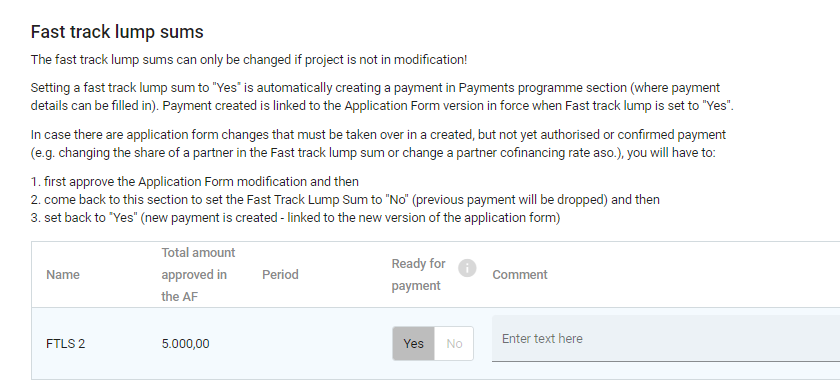
Task: Click the line starting details can be filled in
Action: [x=382, y=106]
